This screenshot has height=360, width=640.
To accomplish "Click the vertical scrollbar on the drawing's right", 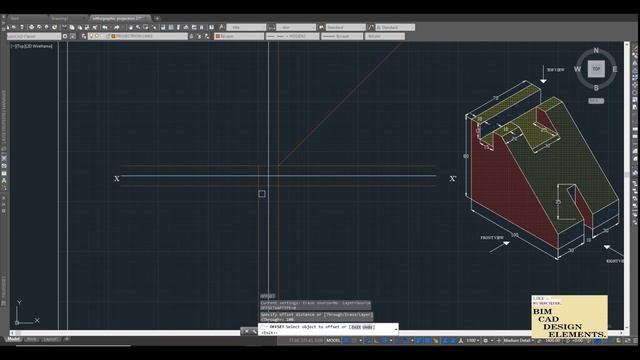I will (x=627, y=186).
